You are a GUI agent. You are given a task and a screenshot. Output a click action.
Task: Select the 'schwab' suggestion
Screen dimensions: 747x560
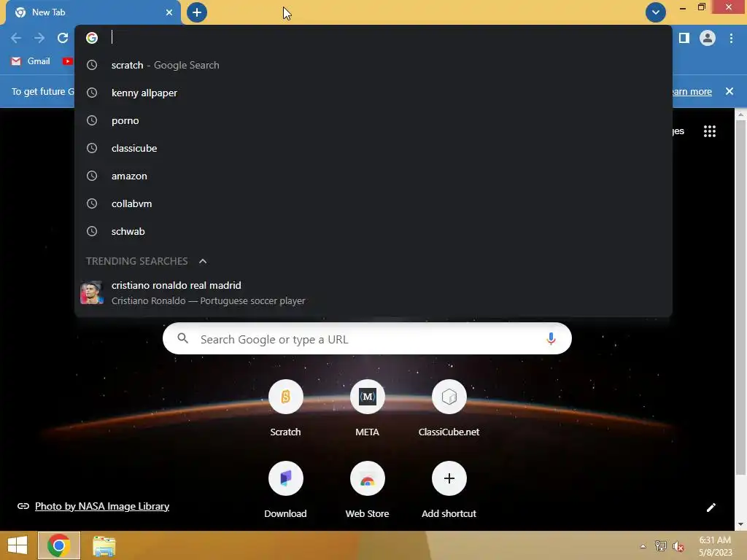373,231
